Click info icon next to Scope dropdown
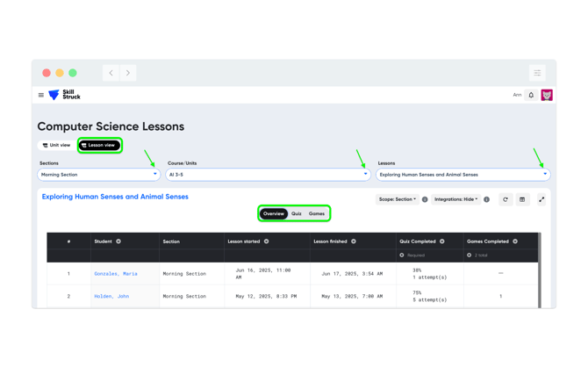 [x=425, y=199]
